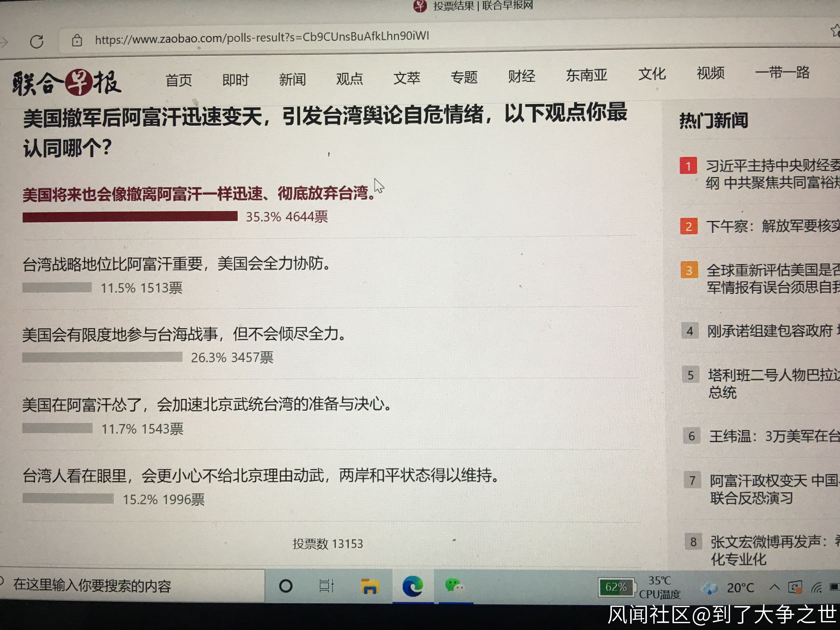
Task: Open Task View icon on taskbar
Action: (326, 586)
